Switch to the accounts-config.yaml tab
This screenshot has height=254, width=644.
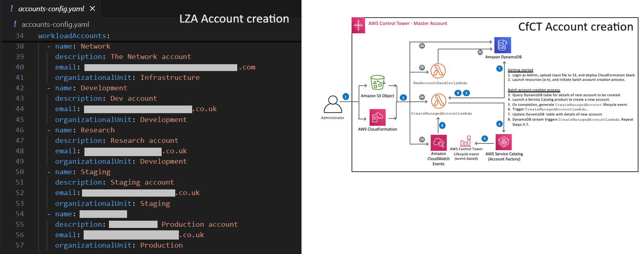click(x=51, y=9)
